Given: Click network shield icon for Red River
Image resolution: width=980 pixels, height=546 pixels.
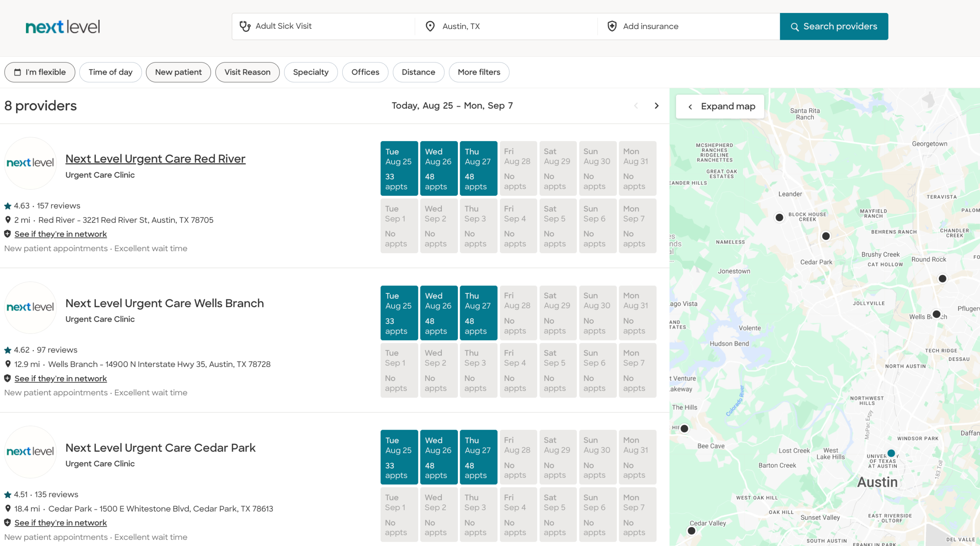Looking at the screenshot, I should click(x=7, y=234).
